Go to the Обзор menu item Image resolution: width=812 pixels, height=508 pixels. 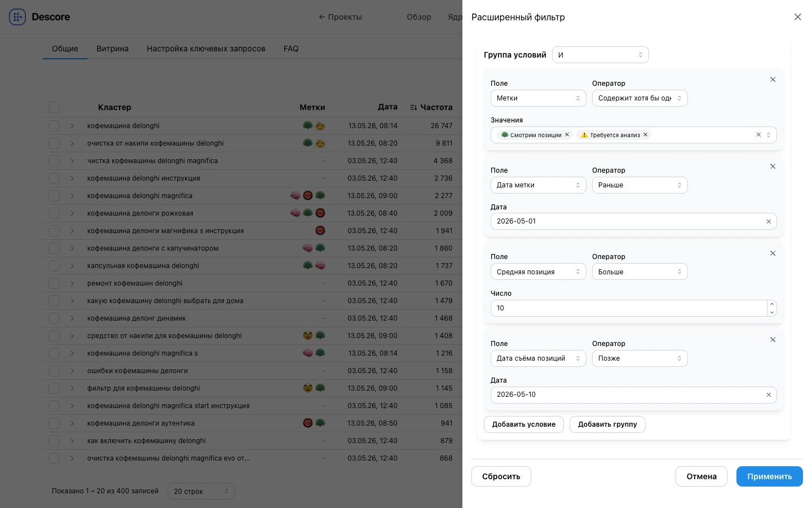click(419, 17)
